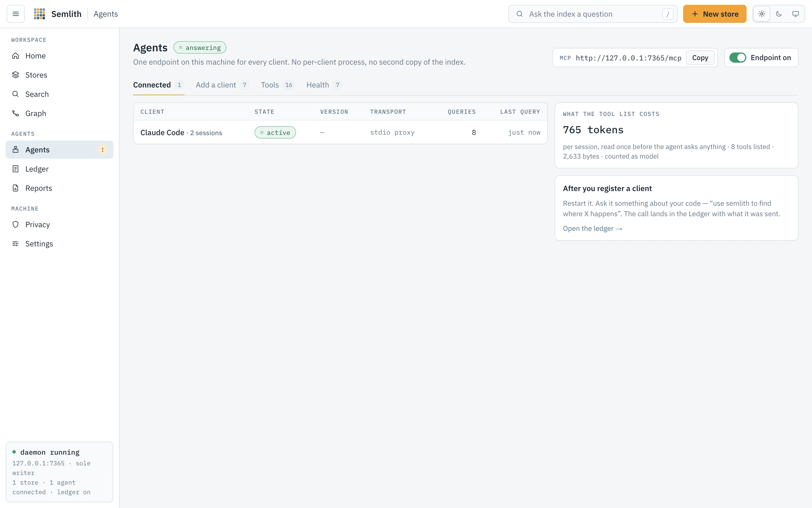The width and height of the screenshot is (812, 508).
Task: Click the Graph nodes icon
Action: 16,113
